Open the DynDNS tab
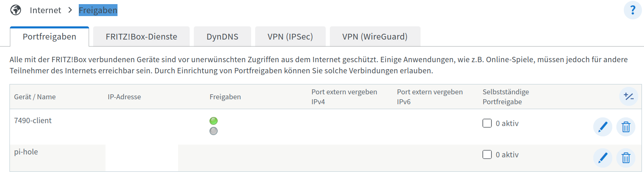Viewport: 644px width, 173px height. (x=222, y=37)
